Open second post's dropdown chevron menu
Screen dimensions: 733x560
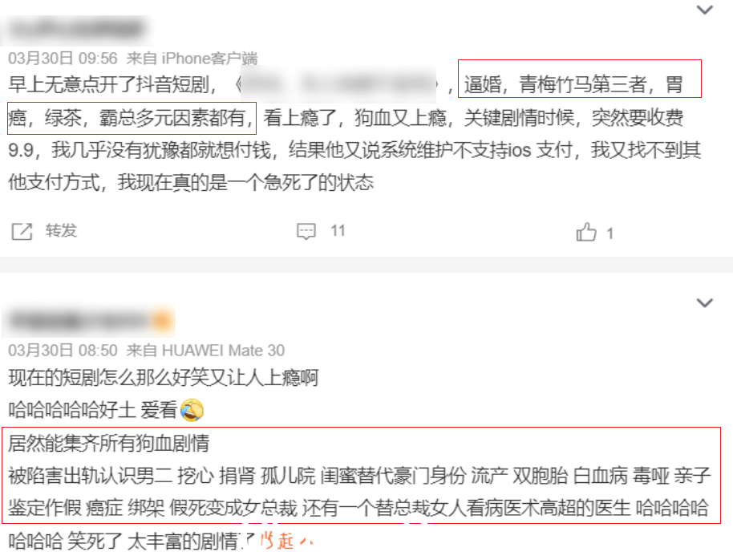[x=704, y=302]
